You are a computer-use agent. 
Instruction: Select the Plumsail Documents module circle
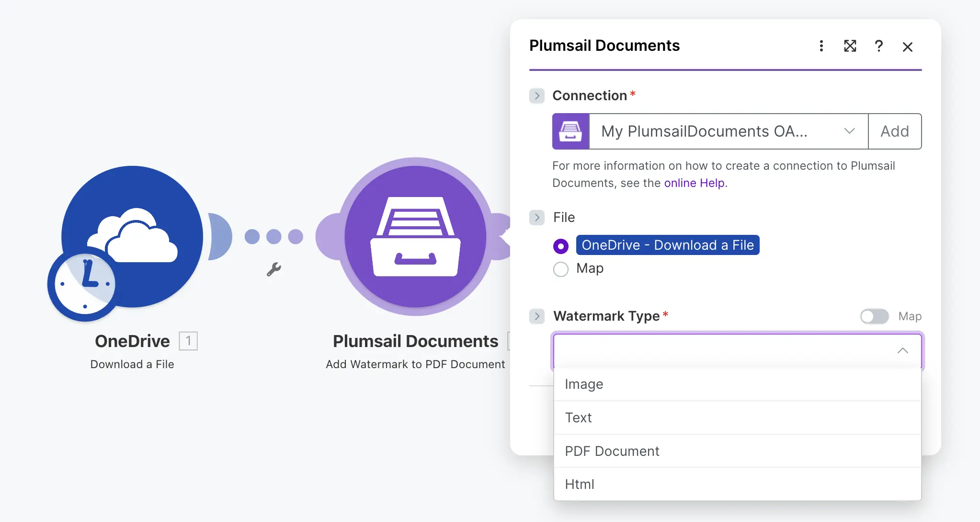click(x=415, y=236)
